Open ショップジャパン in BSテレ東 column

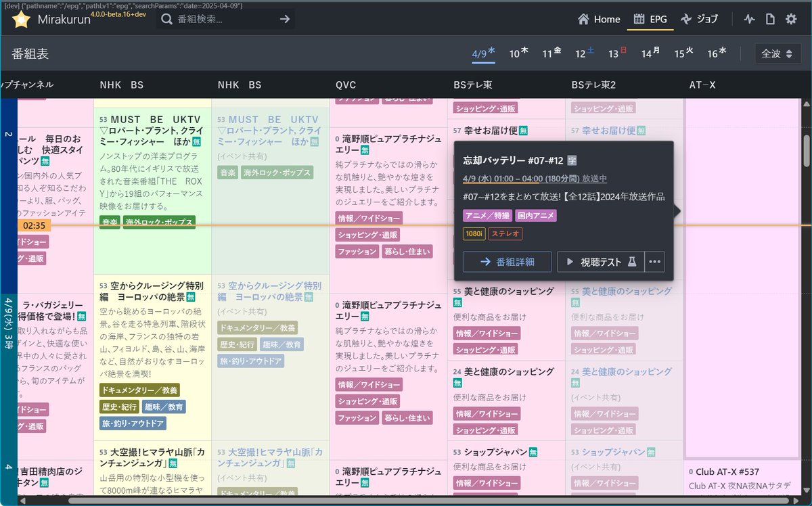click(x=495, y=452)
